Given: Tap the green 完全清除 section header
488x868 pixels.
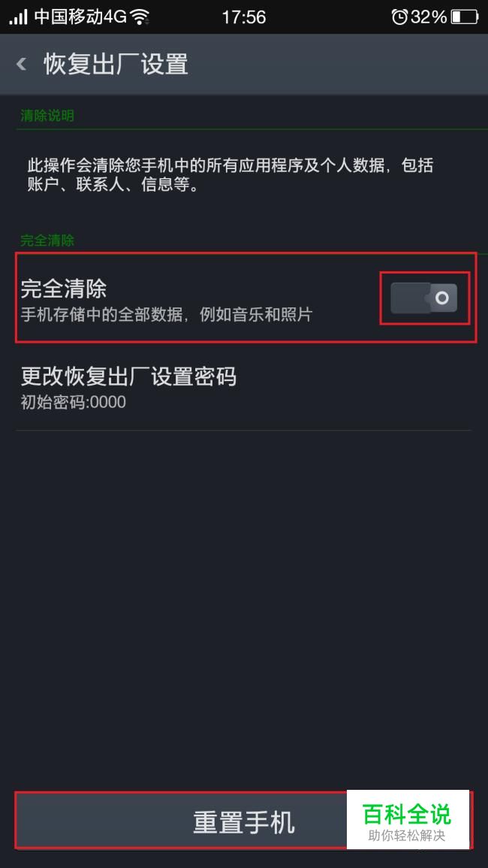Looking at the screenshot, I should (x=47, y=240).
